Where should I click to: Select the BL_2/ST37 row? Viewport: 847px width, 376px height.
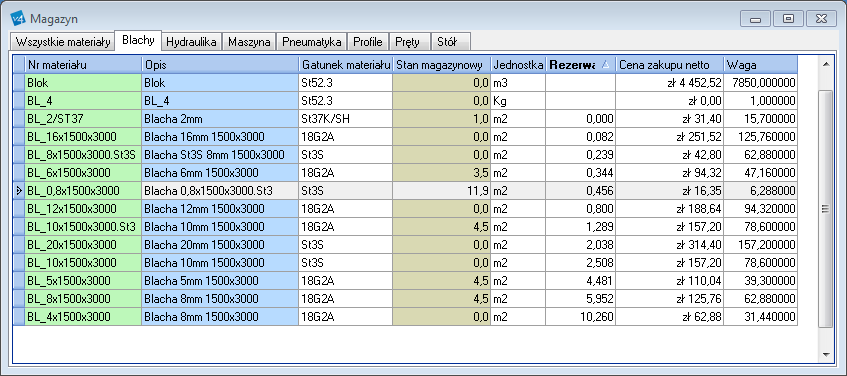405,119
